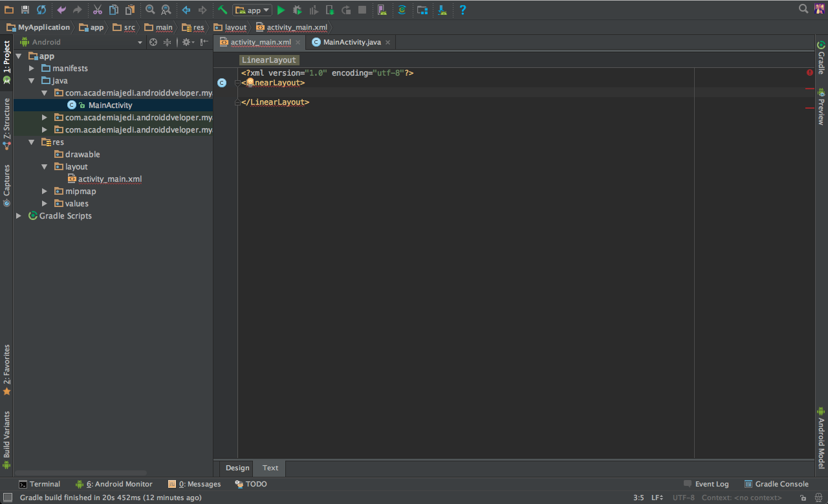
Task: Switch to the MainActivity.java editor tab
Action: 351,42
